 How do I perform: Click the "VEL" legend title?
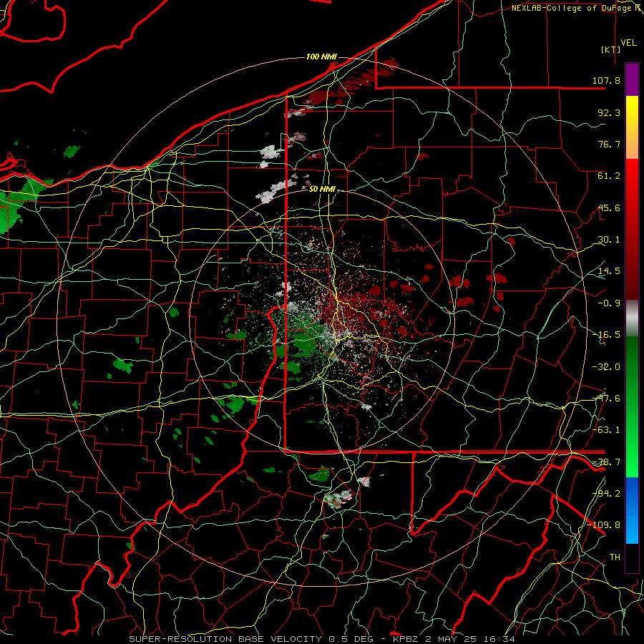click(628, 43)
